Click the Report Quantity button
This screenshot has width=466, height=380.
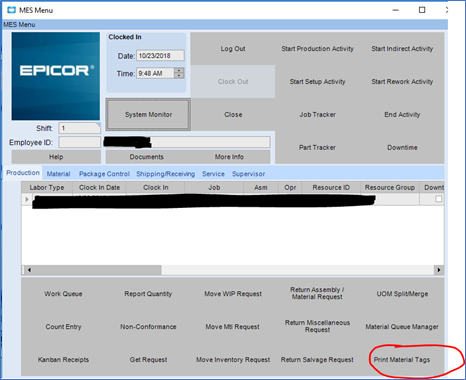tap(148, 294)
